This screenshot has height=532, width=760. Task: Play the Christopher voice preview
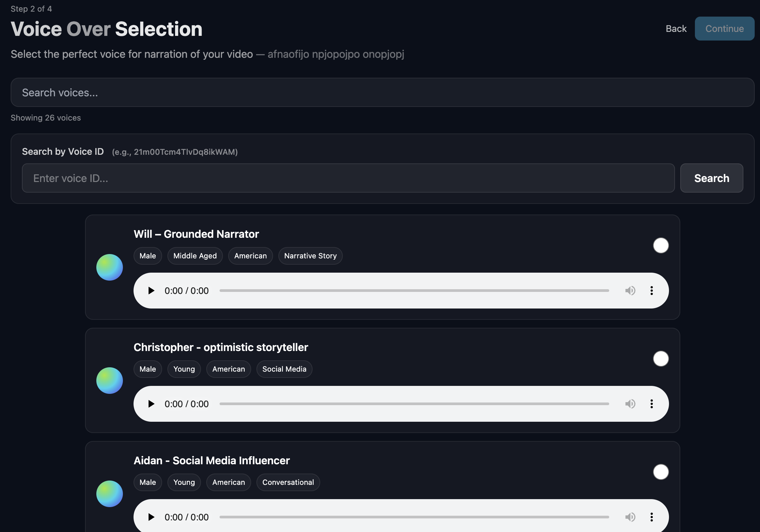pos(152,404)
